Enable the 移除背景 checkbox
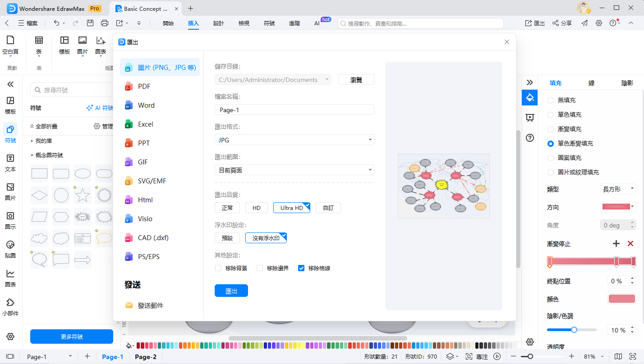Screen dimensions: 644x364 click(218, 268)
